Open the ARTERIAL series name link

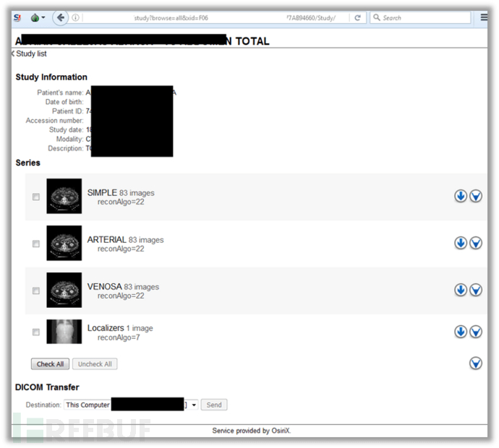pyautogui.click(x=107, y=239)
